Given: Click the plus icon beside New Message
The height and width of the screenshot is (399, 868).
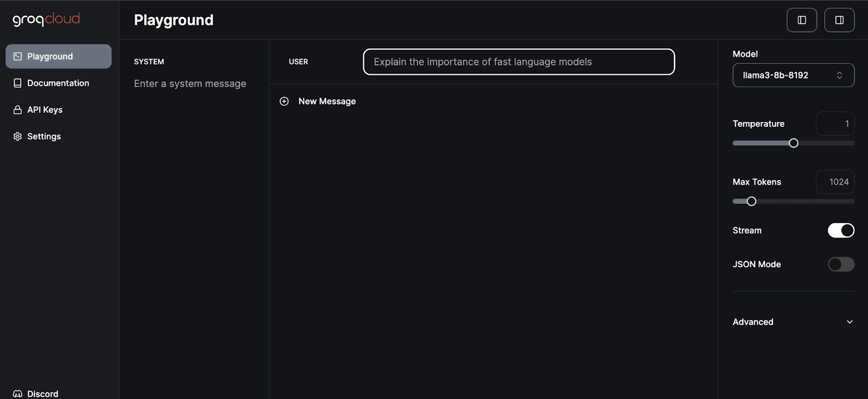Looking at the screenshot, I should pyautogui.click(x=284, y=101).
